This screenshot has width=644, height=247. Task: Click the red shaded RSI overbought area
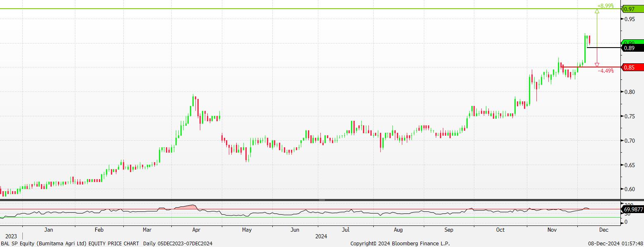coord(190,206)
